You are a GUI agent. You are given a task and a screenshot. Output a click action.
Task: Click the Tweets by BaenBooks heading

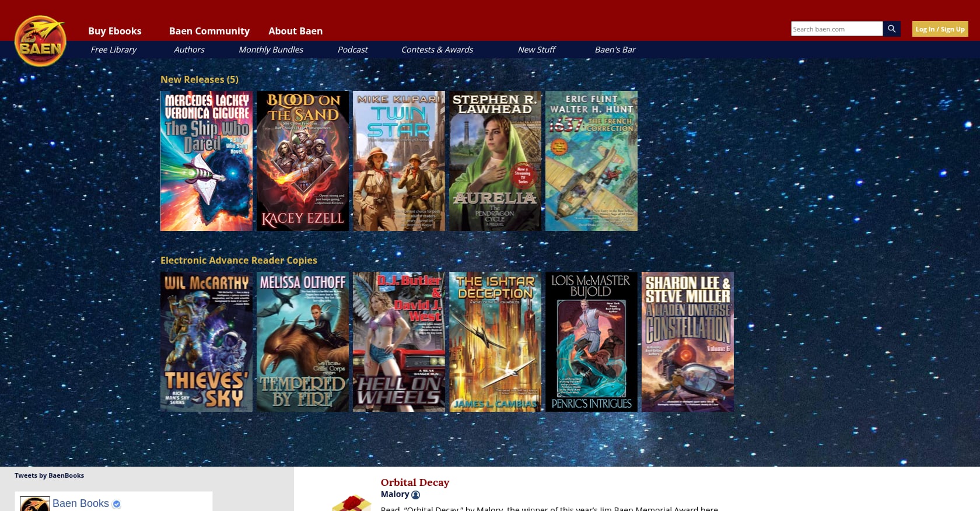tap(50, 475)
